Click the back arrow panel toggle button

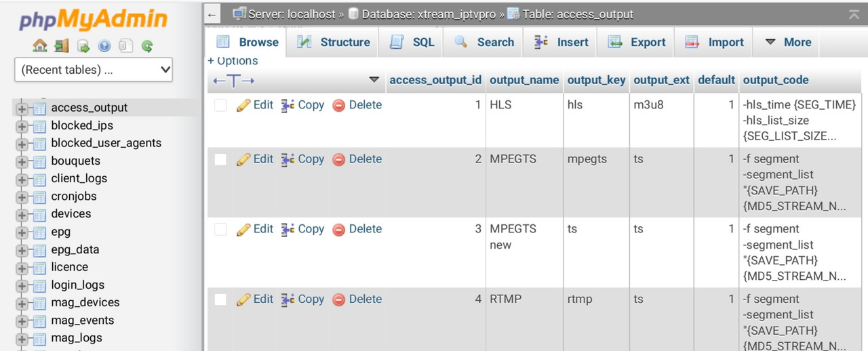click(212, 14)
